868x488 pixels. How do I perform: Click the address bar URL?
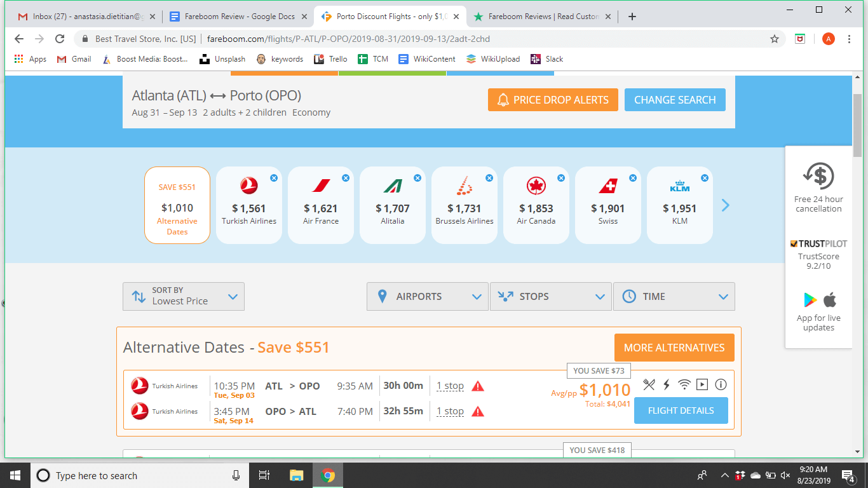tap(348, 39)
